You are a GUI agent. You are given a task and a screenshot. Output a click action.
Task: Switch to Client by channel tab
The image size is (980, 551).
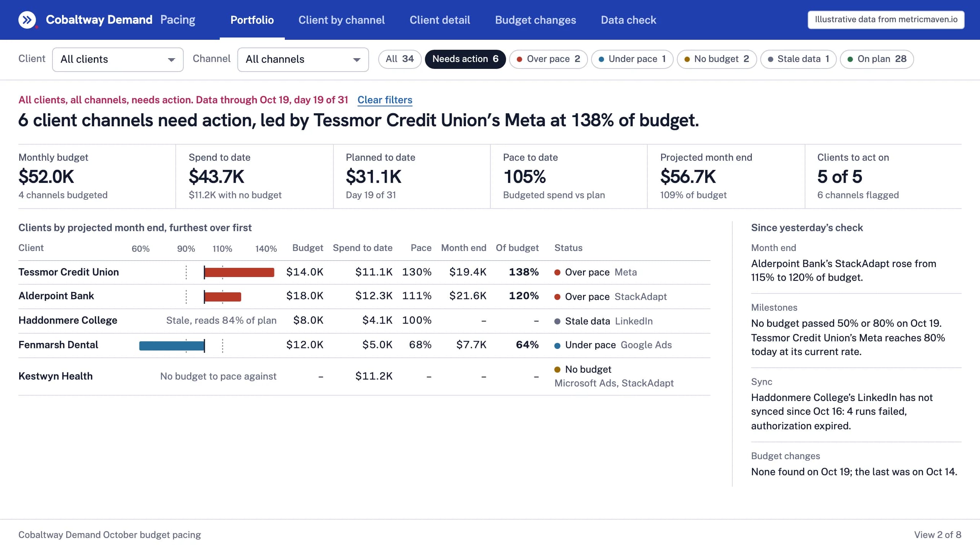pyautogui.click(x=341, y=20)
